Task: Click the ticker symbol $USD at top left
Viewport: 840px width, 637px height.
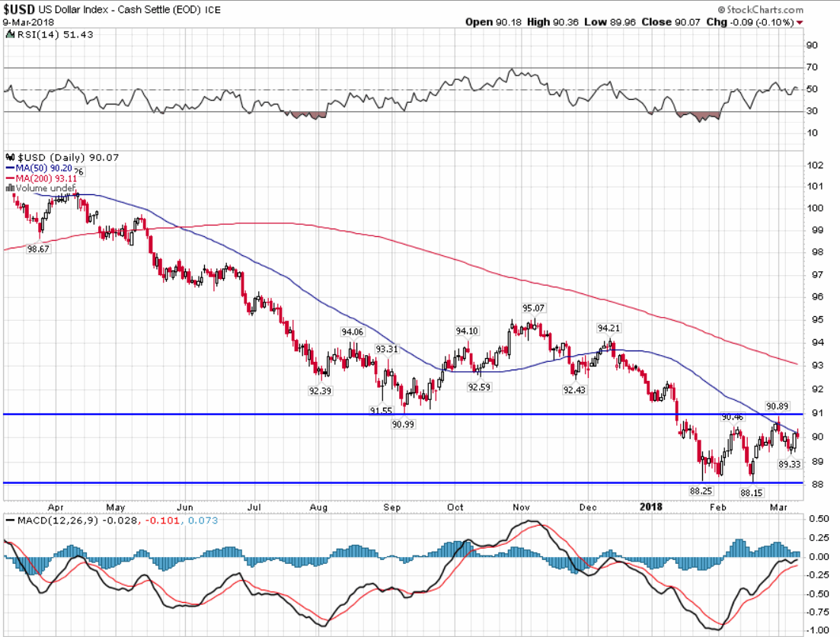Action: [18, 9]
